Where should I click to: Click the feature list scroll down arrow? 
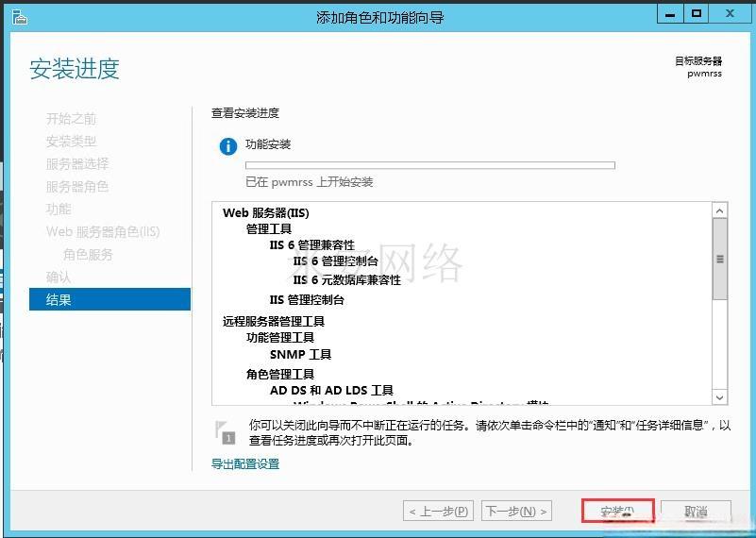pos(720,397)
